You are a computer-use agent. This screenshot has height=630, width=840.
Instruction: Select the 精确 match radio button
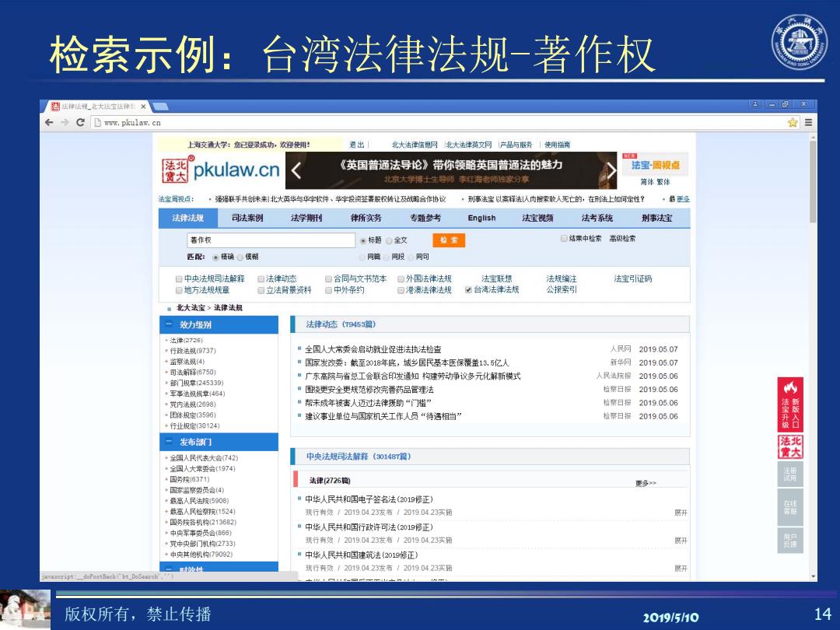point(215,257)
